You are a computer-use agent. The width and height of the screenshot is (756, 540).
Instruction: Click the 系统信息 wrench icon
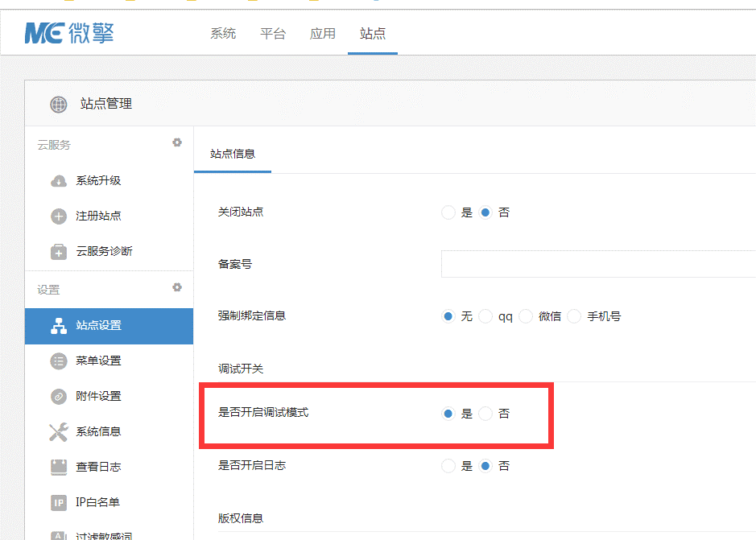(x=59, y=432)
